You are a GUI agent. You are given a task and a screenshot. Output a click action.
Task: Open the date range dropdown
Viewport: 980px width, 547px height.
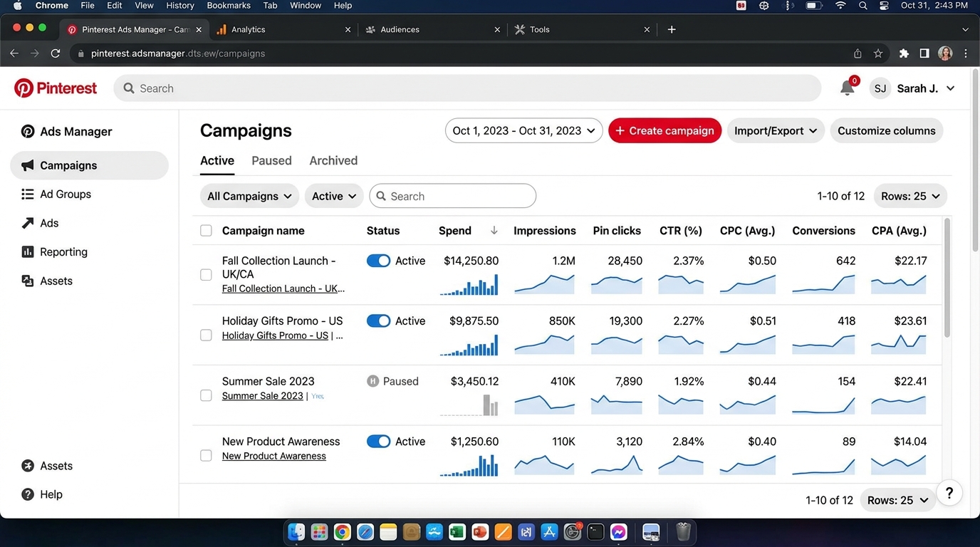523,130
